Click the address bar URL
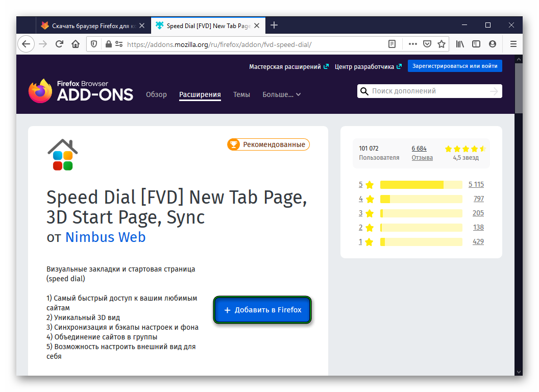The height and width of the screenshot is (392, 539). pos(219,44)
